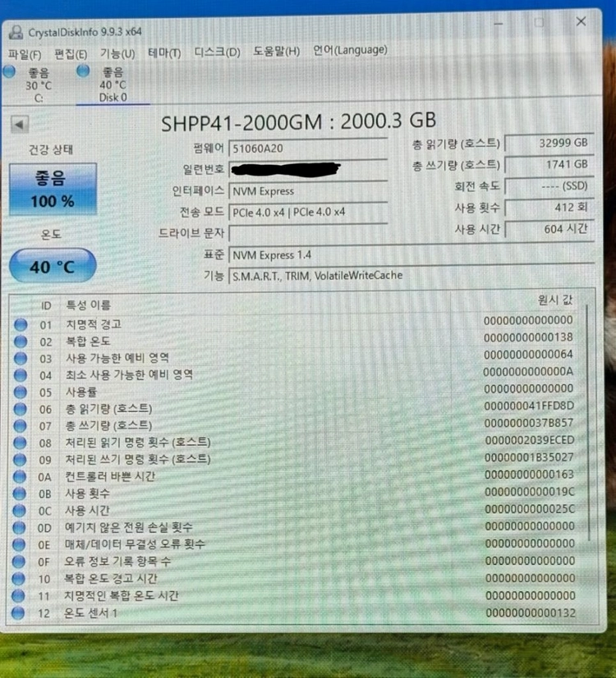Select the raw value 0000002039ECED
616x678 pixels.
click(x=530, y=440)
